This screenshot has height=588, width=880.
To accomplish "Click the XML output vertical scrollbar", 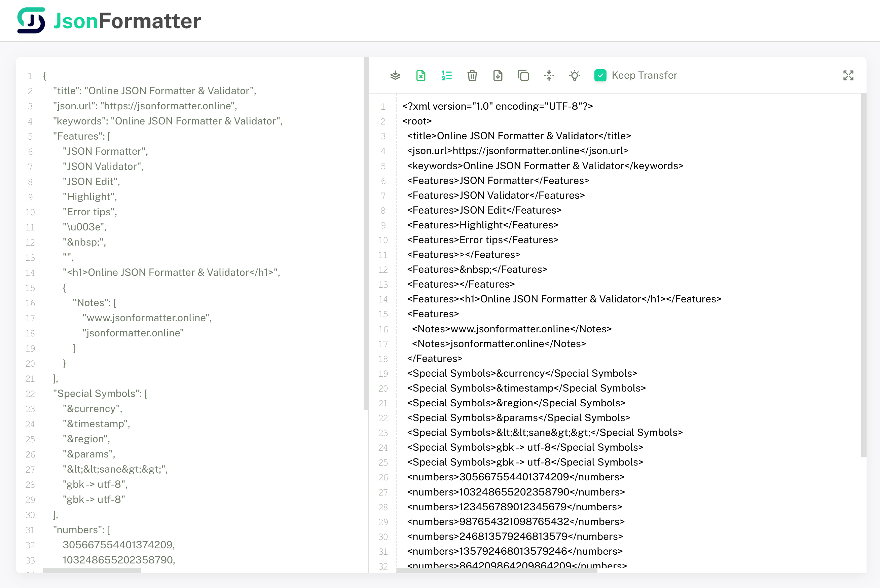I will coord(864,275).
